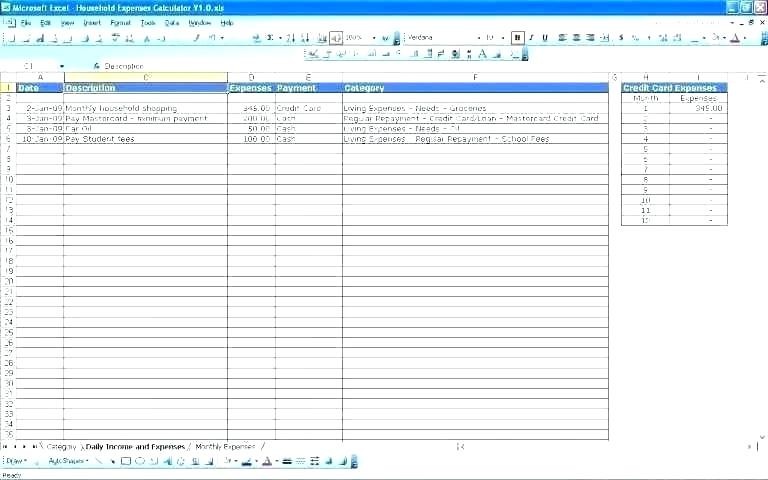Screen dimensions: 768x480
Task: Select the Oval drawing tool
Action: 140,461
